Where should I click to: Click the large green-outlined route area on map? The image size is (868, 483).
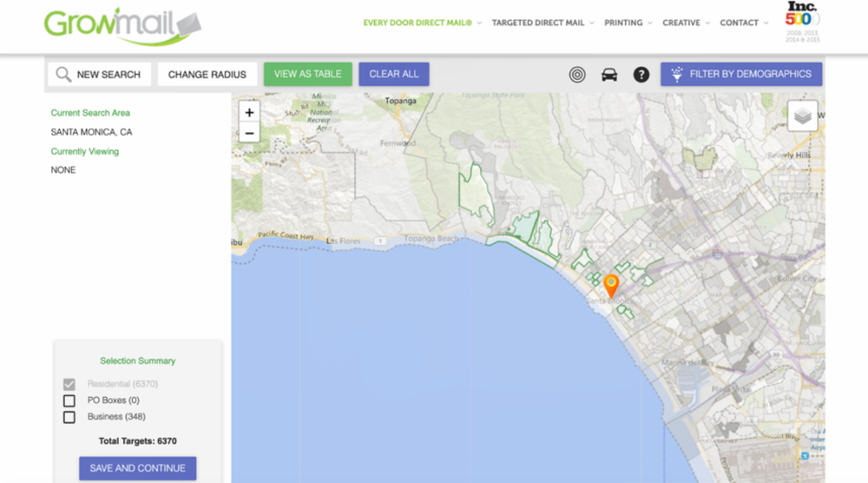tap(474, 194)
